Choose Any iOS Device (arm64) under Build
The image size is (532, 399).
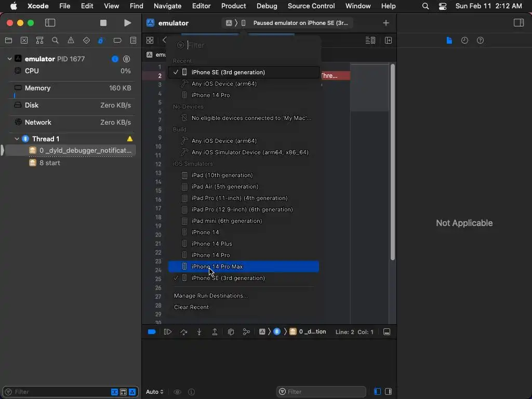(x=244, y=141)
